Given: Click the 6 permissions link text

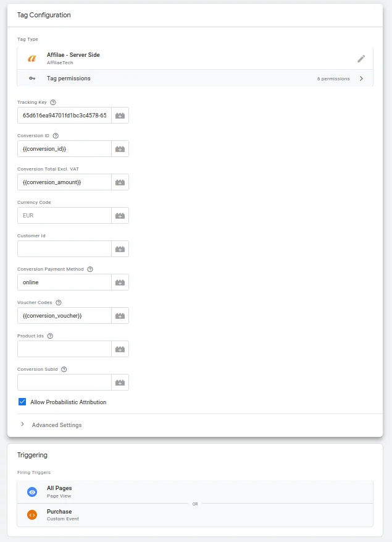Looking at the screenshot, I should point(333,79).
